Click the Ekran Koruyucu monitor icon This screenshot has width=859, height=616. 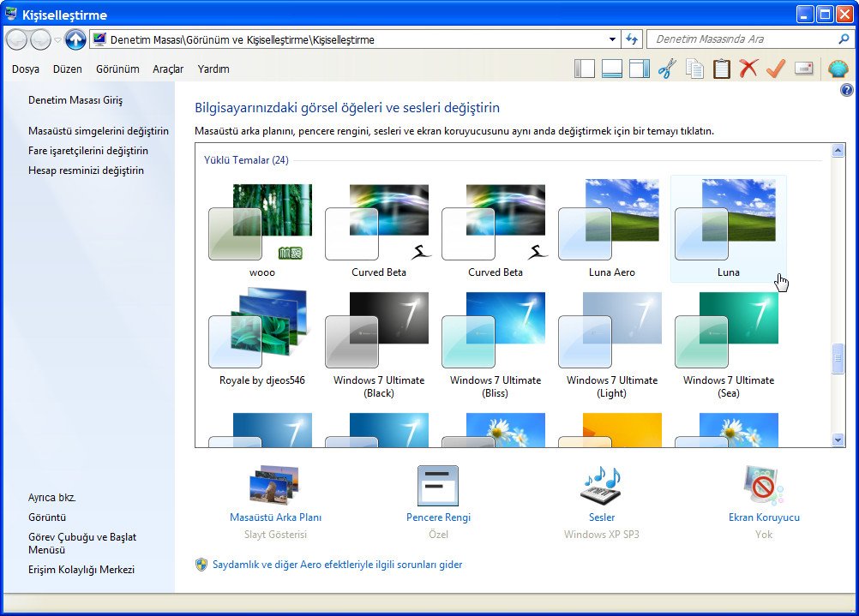tap(764, 485)
